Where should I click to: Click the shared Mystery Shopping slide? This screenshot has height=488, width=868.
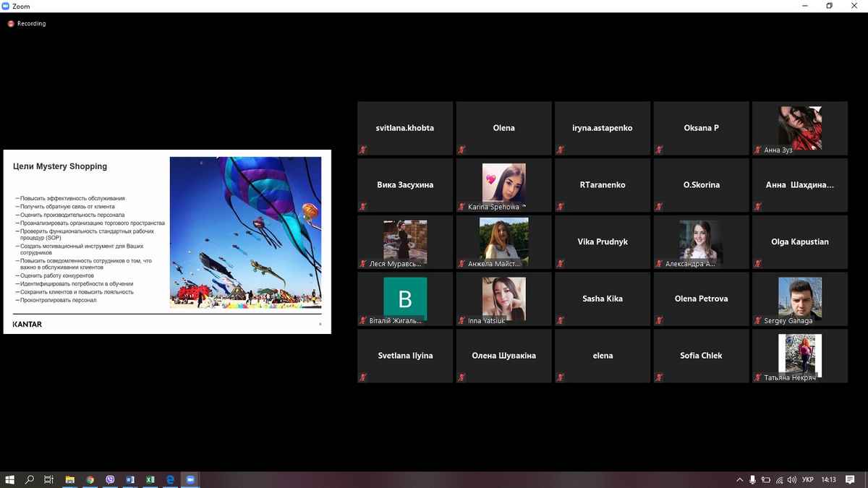click(x=167, y=241)
